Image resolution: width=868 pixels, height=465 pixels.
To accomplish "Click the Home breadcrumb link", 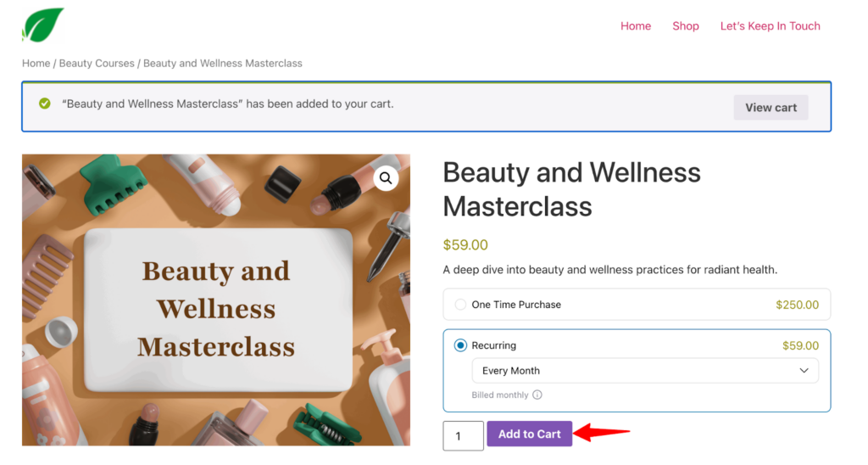I will pyautogui.click(x=36, y=64).
